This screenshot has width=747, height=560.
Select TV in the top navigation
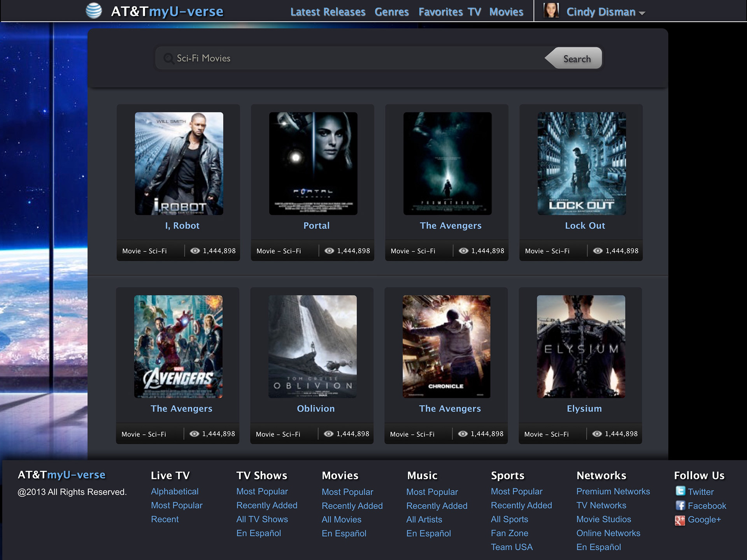click(474, 12)
